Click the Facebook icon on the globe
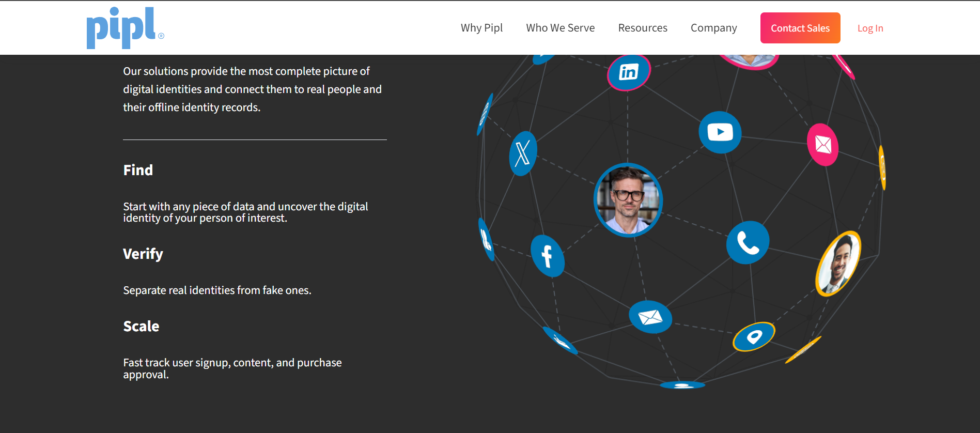This screenshot has height=433, width=980. 547,256
